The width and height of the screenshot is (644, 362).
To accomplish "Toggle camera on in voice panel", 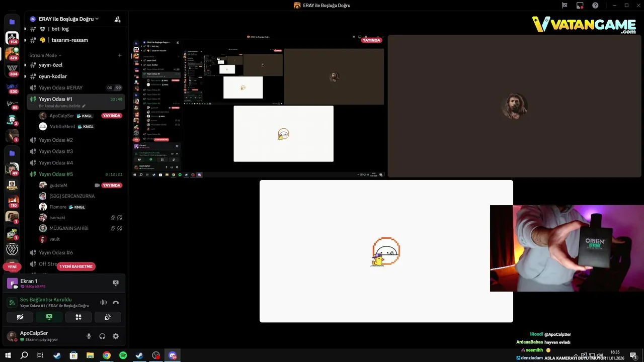I will tap(20, 317).
